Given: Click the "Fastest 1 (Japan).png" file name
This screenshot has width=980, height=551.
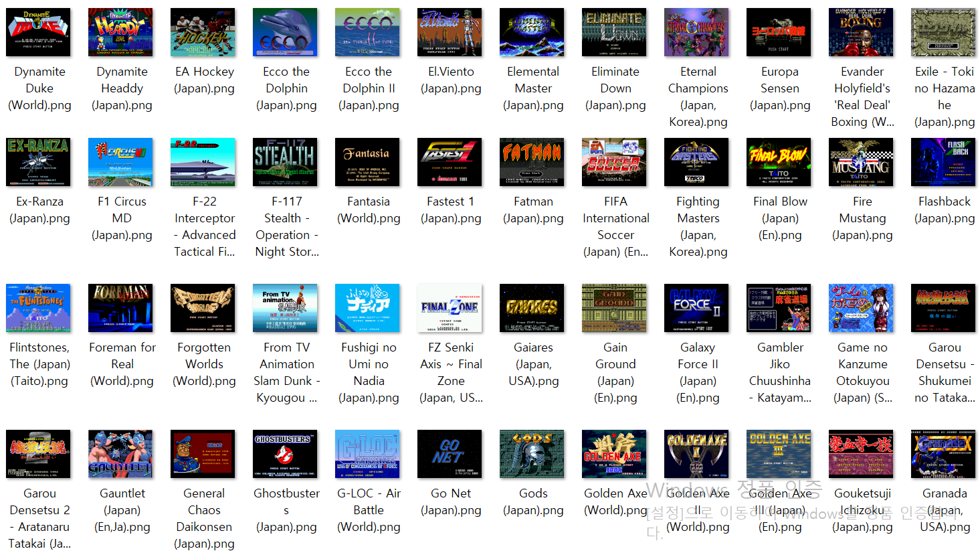Looking at the screenshot, I should point(451,210).
